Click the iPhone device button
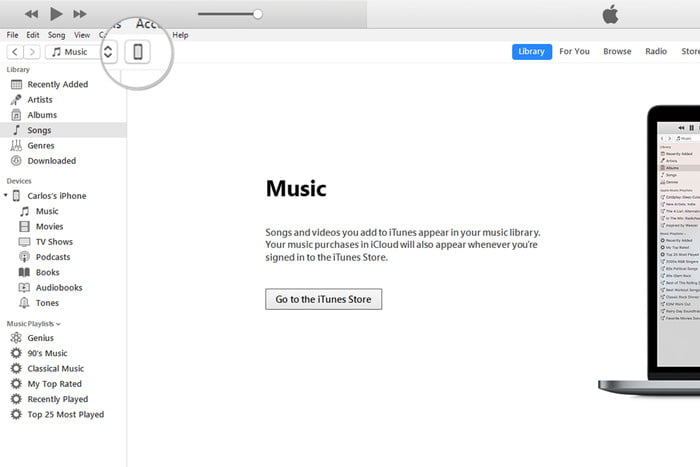This screenshot has width=700, height=467. 138,52
